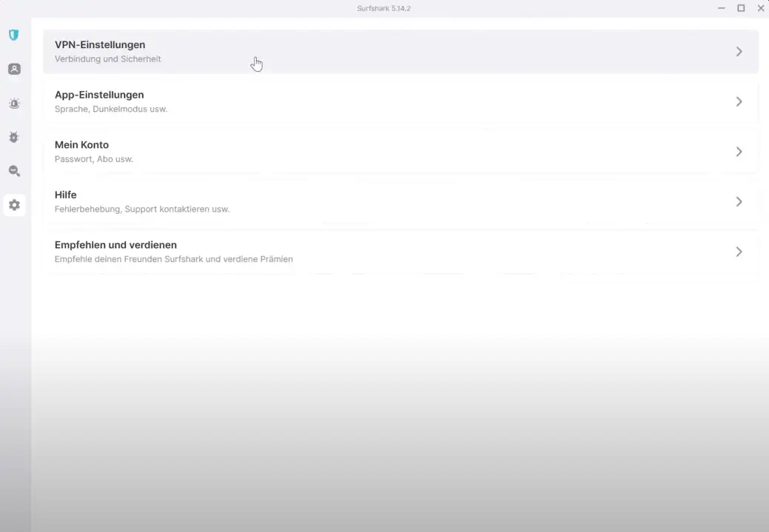Open the VPN shield icon in sidebar
This screenshot has height=532, width=769.
coord(13,35)
